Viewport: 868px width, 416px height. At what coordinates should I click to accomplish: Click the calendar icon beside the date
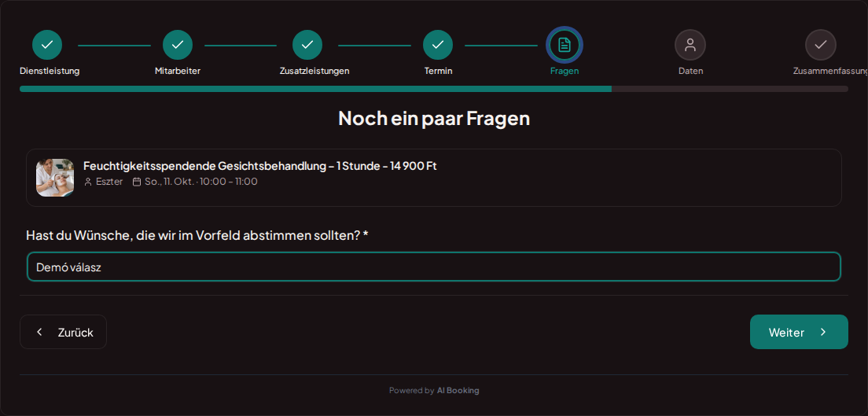point(137,182)
